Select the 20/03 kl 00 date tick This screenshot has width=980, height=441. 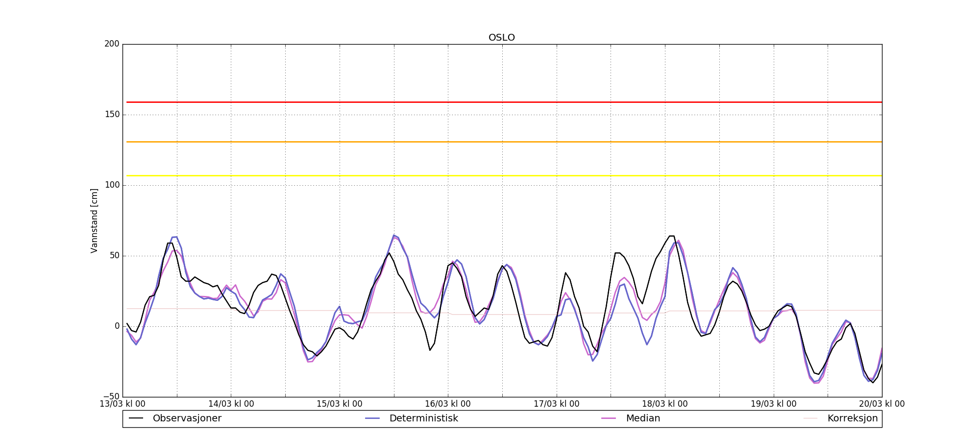pos(882,404)
